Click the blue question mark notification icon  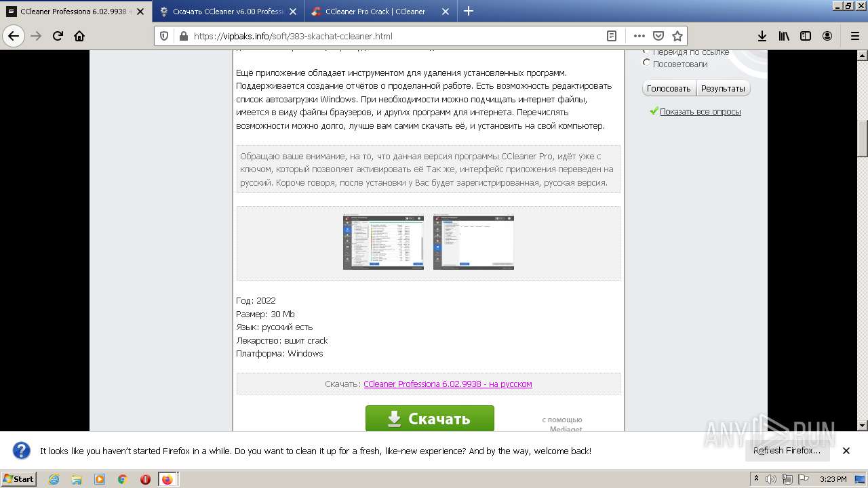22,451
